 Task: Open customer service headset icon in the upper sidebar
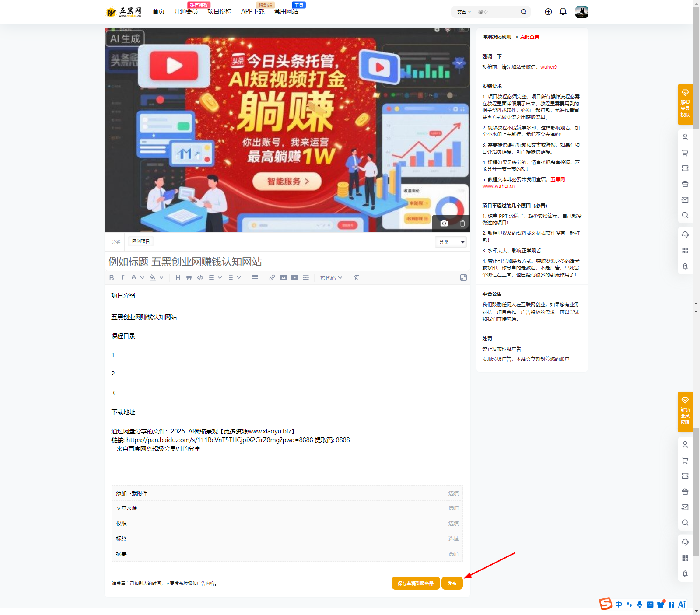click(685, 234)
